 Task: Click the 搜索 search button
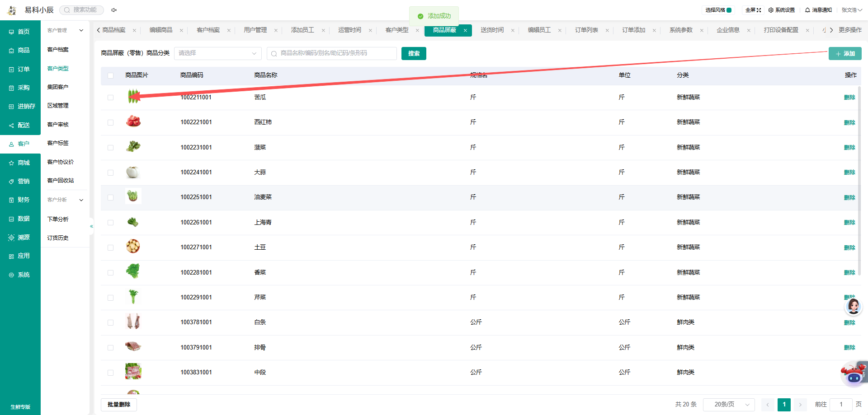pos(414,53)
